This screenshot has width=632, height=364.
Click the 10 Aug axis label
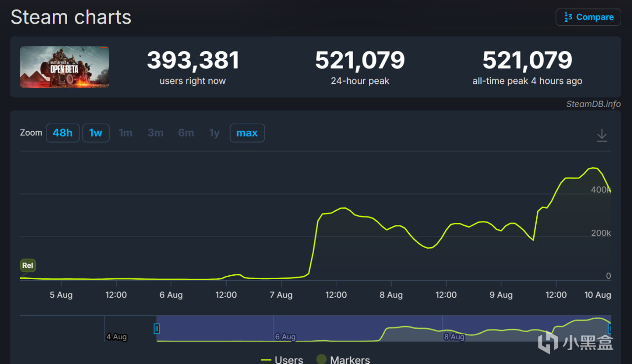pos(597,295)
